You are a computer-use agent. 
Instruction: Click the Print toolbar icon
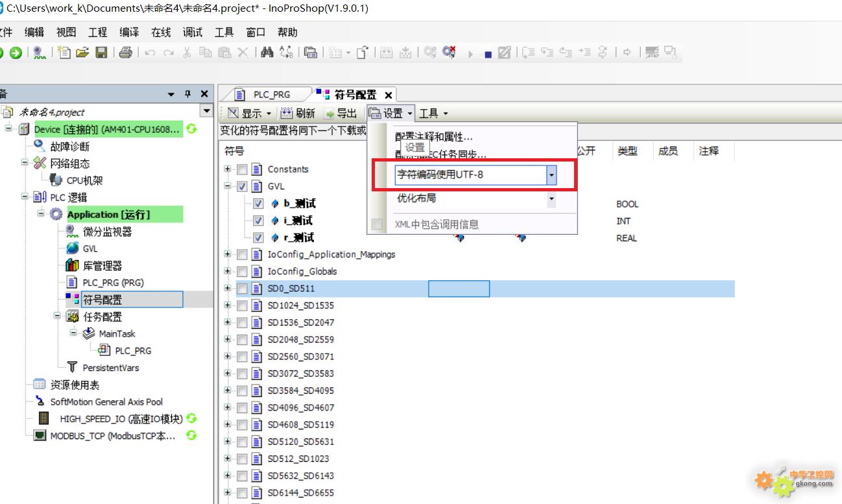tap(126, 53)
